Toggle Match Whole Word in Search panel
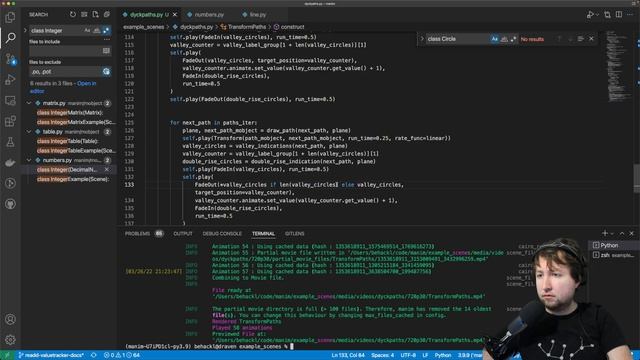The width and height of the screenshot is (640, 360). (x=96, y=30)
